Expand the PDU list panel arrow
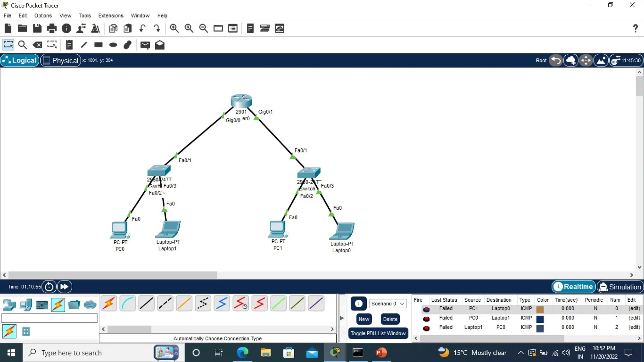The image size is (644, 362). (x=342, y=318)
